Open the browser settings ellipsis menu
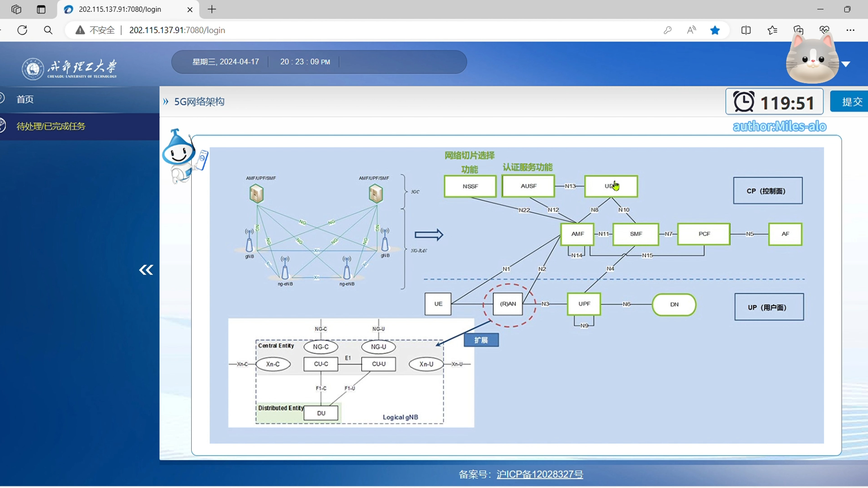 [x=850, y=30]
